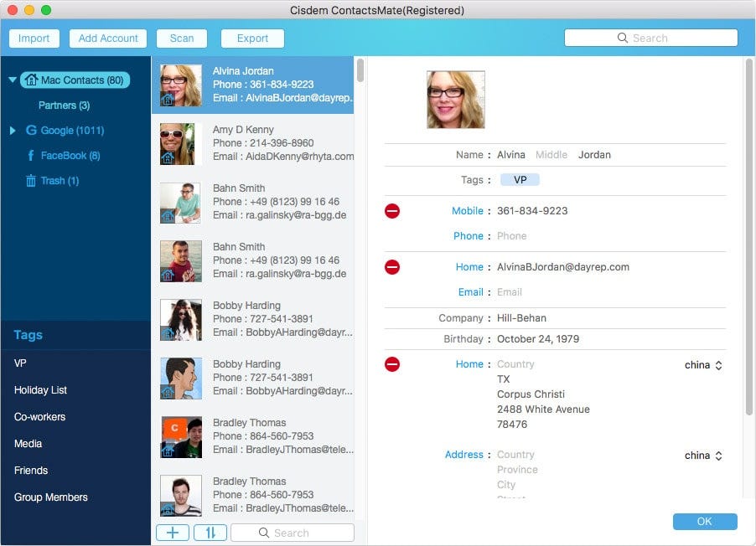The image size is (756, 546).
Task: Click the empty Middle name field
Action: (x=551, y=155)
